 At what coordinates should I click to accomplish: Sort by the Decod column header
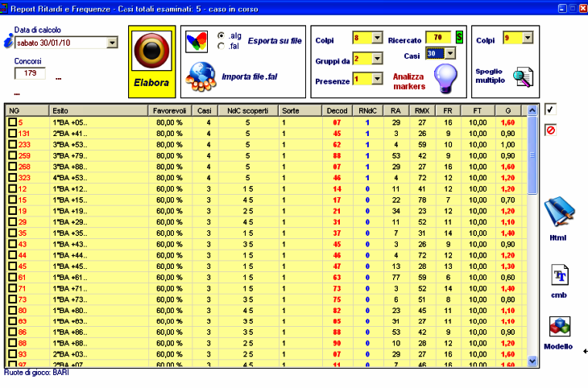tap(337, 110)
